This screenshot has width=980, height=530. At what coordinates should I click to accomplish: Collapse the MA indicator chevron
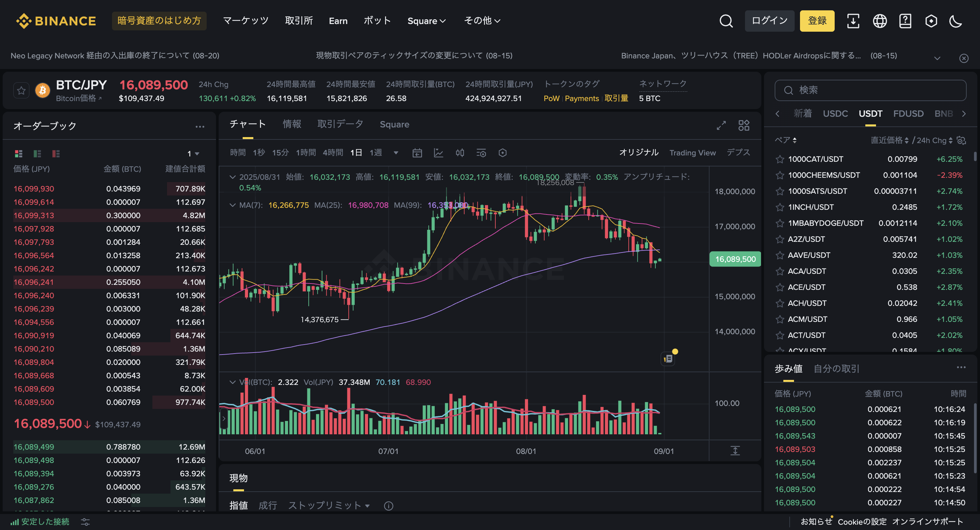coord(232,205)
